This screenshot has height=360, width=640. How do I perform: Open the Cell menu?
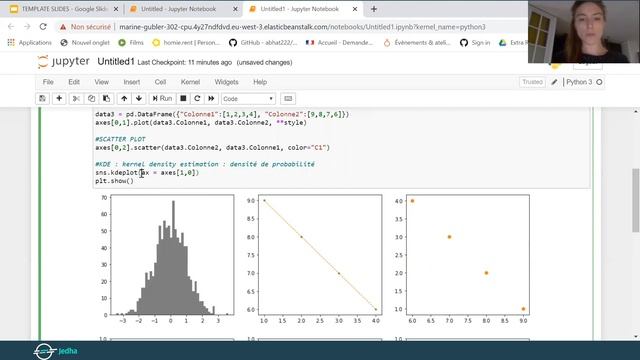coord(160,82)
